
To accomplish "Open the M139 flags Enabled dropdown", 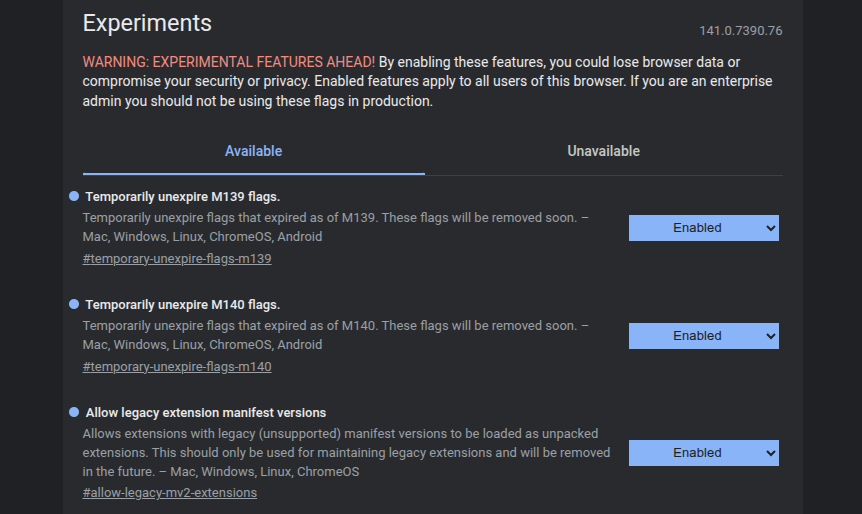I will click(703, 228).
